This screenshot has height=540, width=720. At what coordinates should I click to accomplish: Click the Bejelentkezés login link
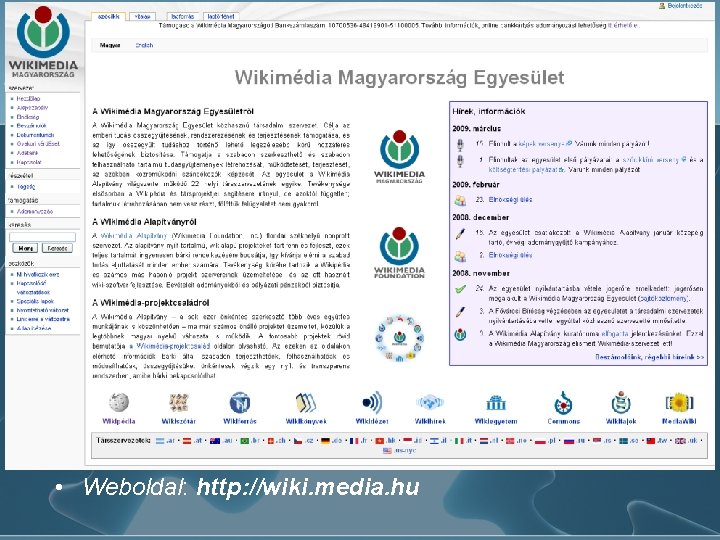tap(685, 6)
